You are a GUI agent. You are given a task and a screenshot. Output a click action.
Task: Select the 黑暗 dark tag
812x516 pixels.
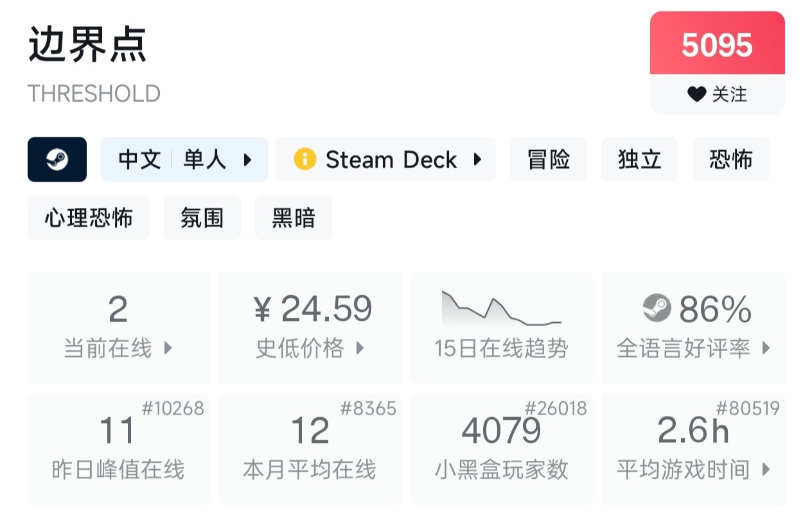coord(294,218)
